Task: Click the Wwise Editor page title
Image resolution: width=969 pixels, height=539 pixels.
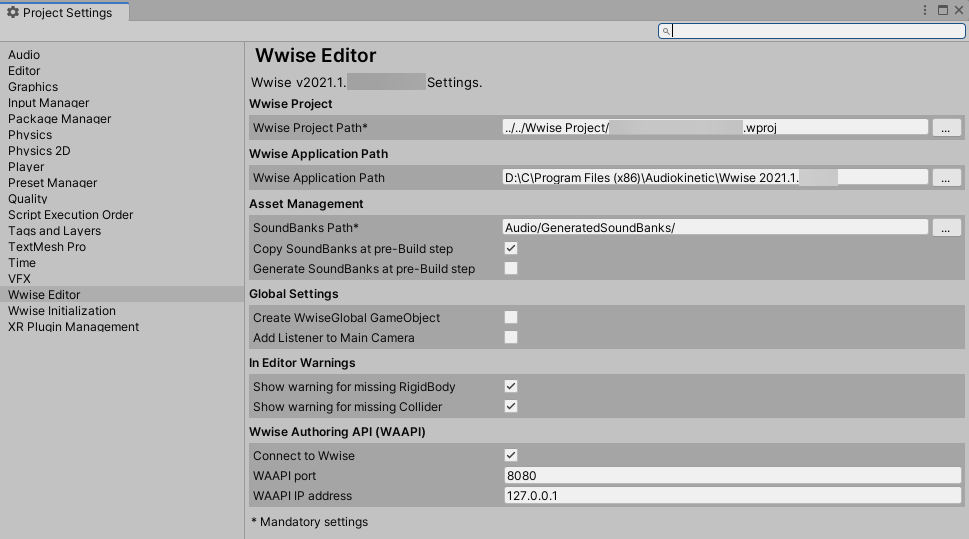Action: 316,56
